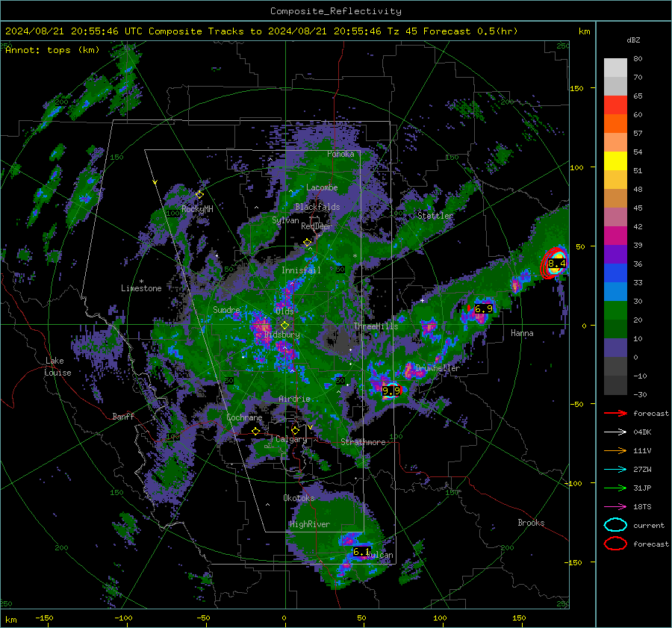The width and height of the screenshot is (672, 628).
Task: Click the Cochrane town label
Action: [x=244, y=417]
